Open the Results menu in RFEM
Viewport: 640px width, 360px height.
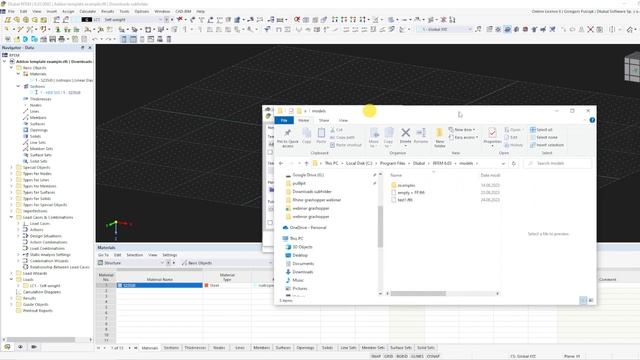pyautogui.click(x=107, y=11)
